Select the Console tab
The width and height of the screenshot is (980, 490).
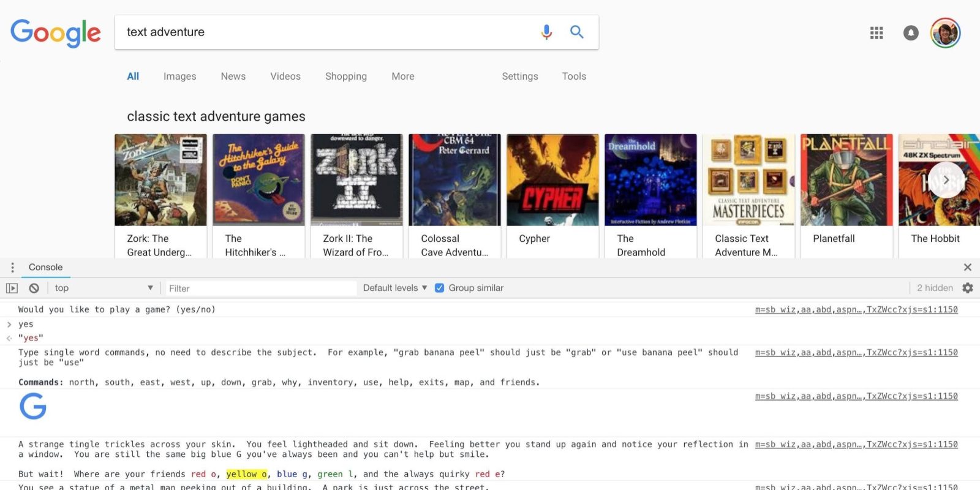45,268
